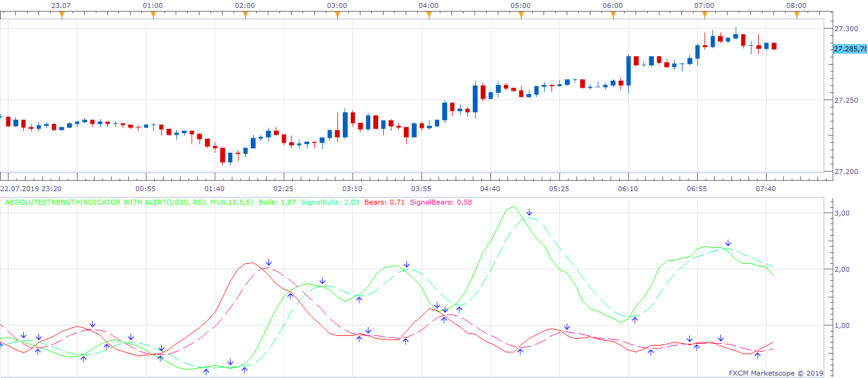Viewport: 868px width, 378px height.
Task: Click the current price label 27.285,70
Action: pyautogui.click(x=850, y=48)
